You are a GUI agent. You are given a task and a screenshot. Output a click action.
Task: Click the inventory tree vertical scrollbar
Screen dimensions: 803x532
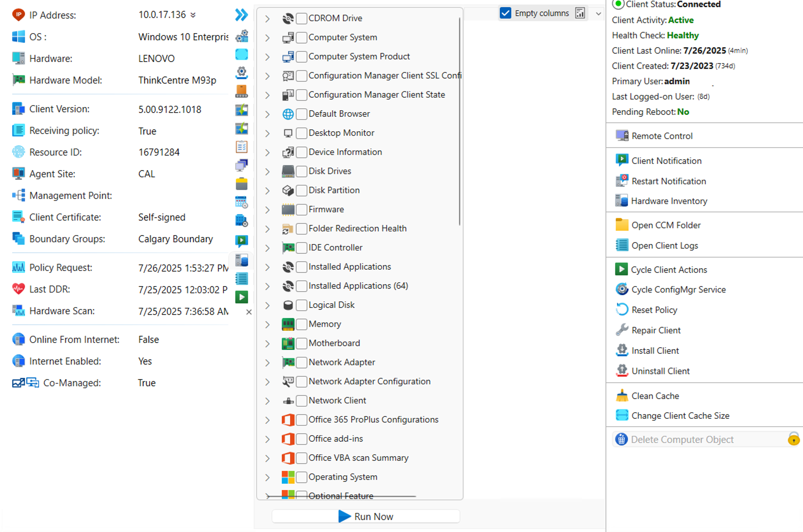[460, 121]
